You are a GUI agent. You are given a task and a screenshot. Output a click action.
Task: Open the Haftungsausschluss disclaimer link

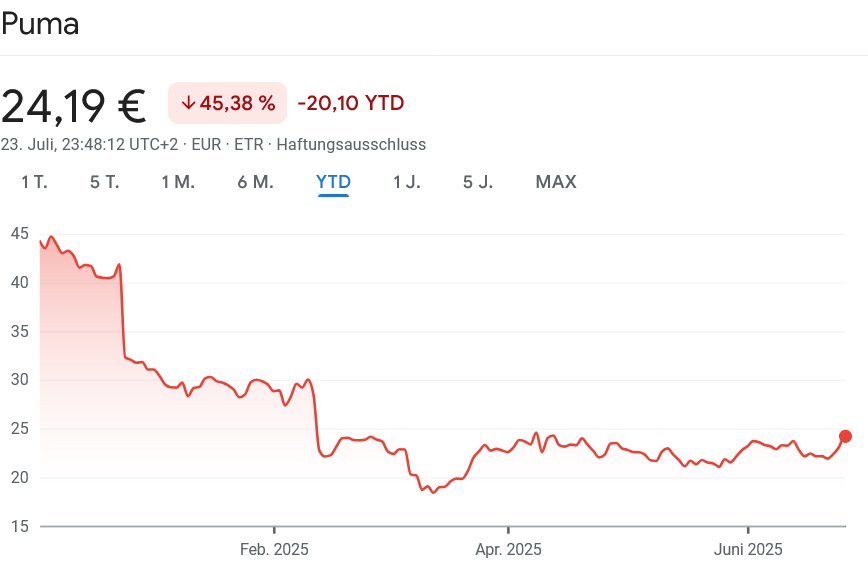[351, 144]
